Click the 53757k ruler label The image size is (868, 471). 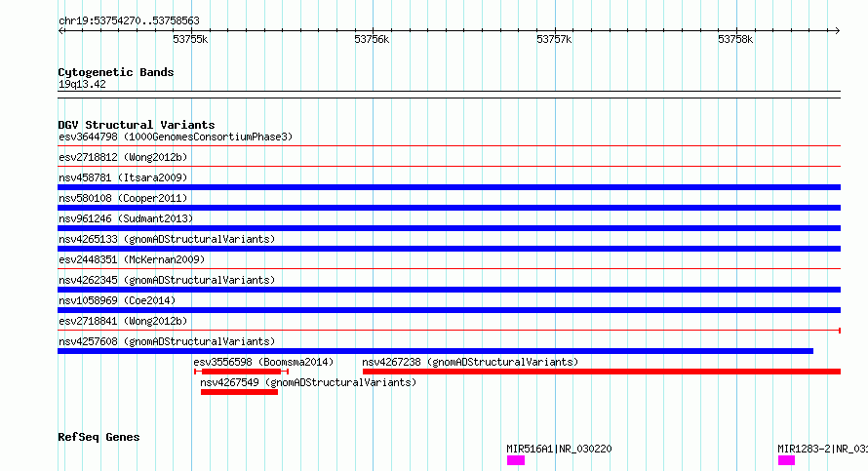click(x=554, y=39)
